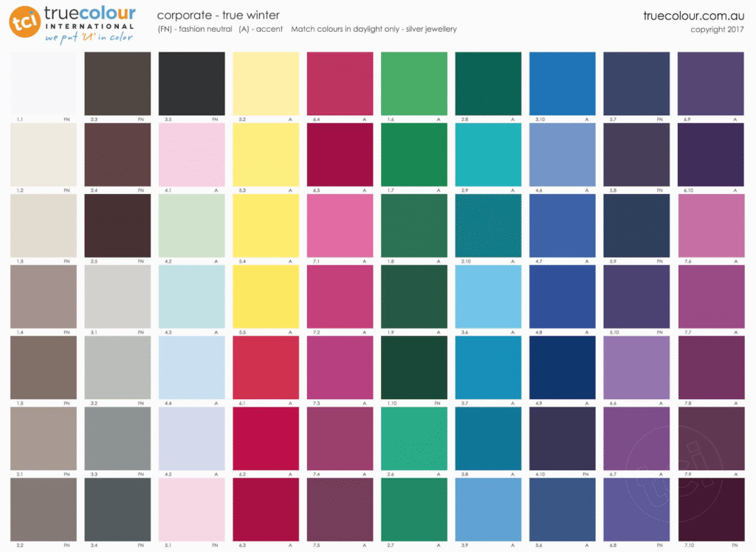Choose the navy blue swatch 4.9
This screenshot has width=756, height=552.
point(562,368)
